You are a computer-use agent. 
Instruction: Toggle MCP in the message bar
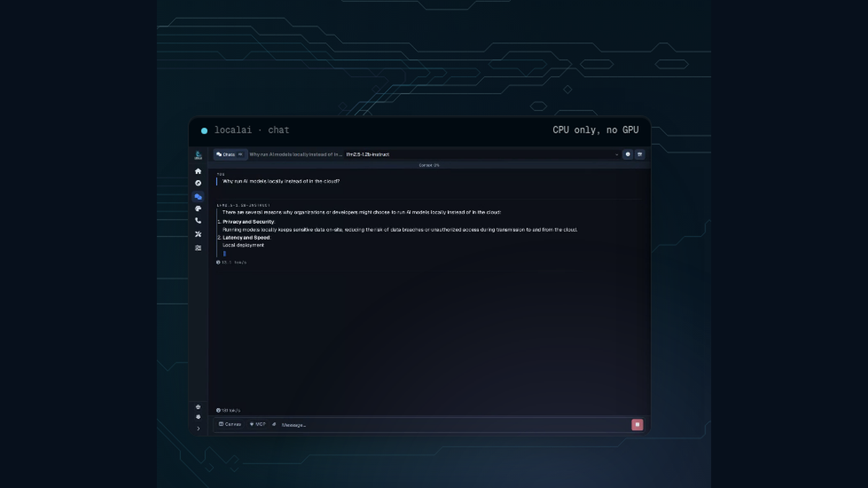pyautogui.click(x=257, y=425)
